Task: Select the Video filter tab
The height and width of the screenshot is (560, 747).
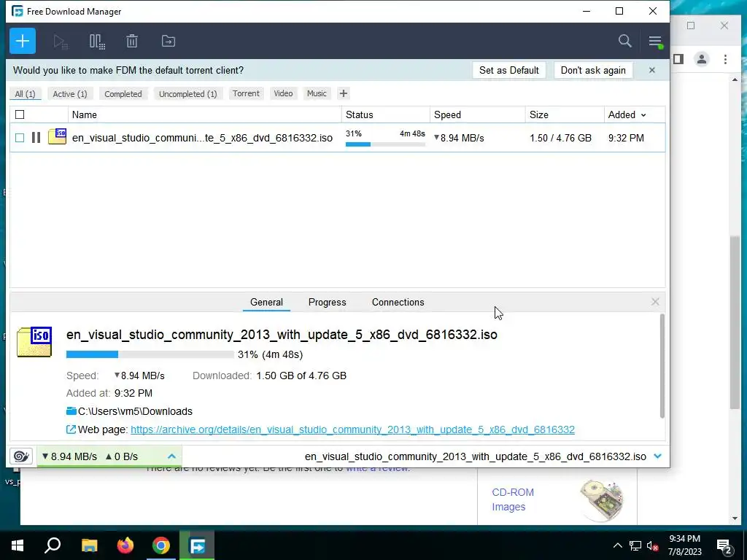Action: click(x=283, y=93)
